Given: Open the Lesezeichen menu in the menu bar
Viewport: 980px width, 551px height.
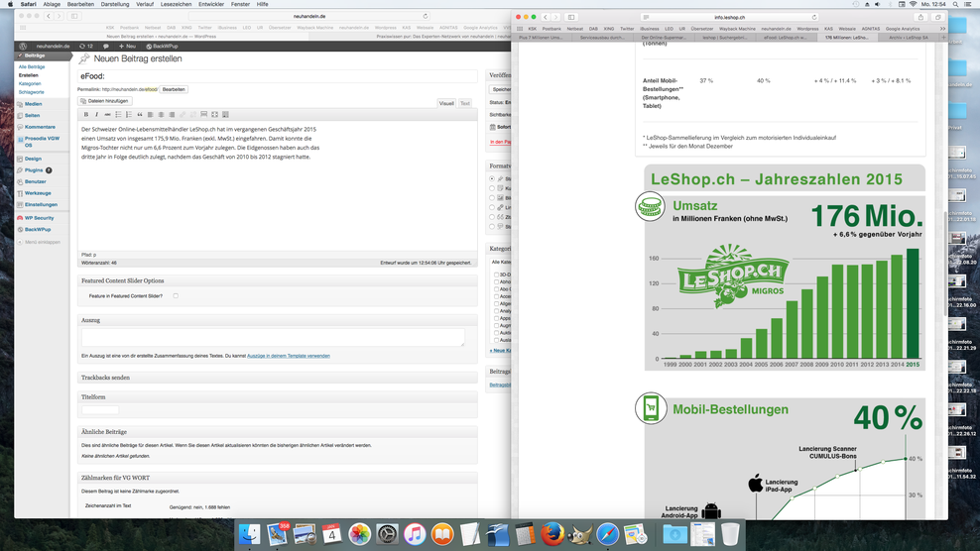Looking at the screenshot, I should coord(176,4).
